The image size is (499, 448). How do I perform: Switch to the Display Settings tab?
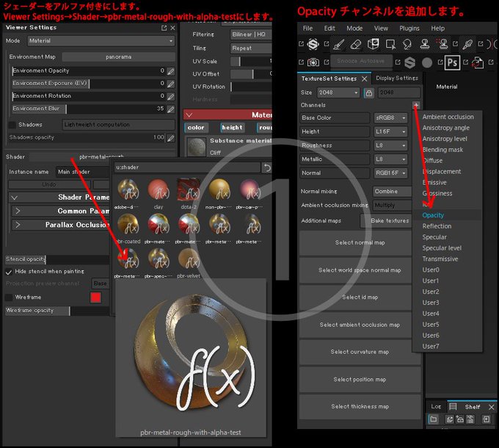click(x=397, y=78)
